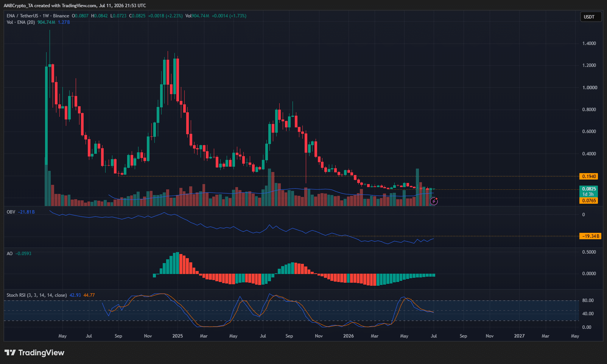Click the 1.0000 price axis label

(590, 88)
